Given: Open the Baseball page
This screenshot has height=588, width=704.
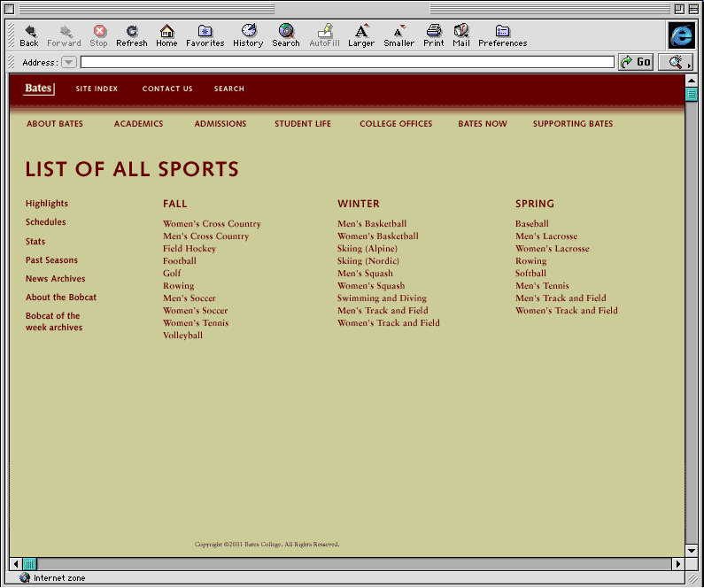Looking at the screenshot, I should coord(531,223).
